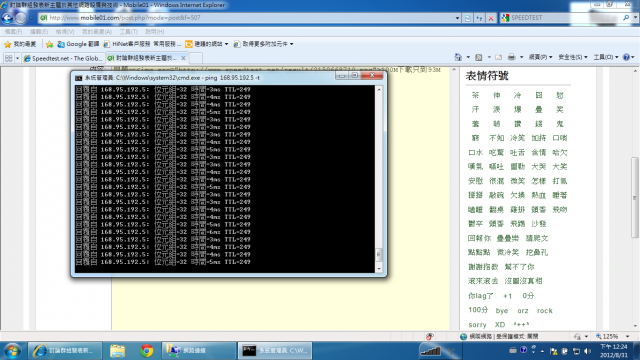This screenshot has height=360, width=640.
Task: Expand the Print dropdown arrow
Action: coord(522,57)
